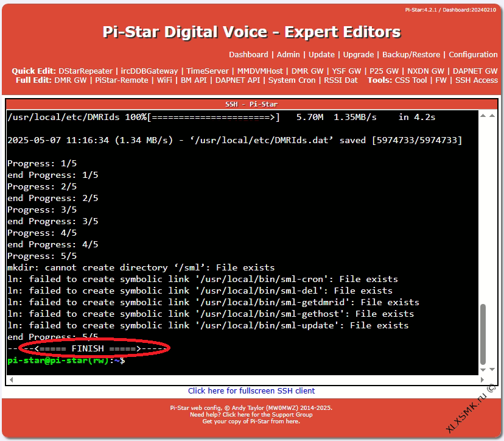This screenshot has width=504, height=441.
Task: Quick edit DStarRepeater config
Action: tap(85, 71)
